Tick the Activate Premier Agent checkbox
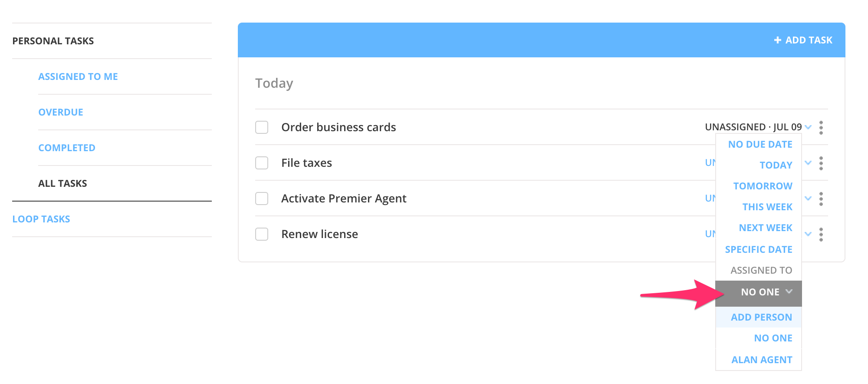Screen dimensions: 868x384 tap(262, 199)
